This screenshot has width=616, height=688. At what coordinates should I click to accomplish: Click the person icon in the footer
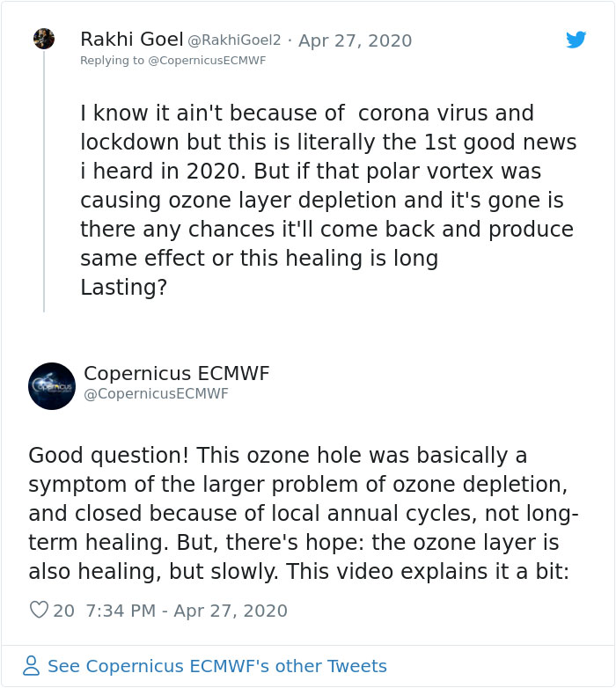coord(31,666)
